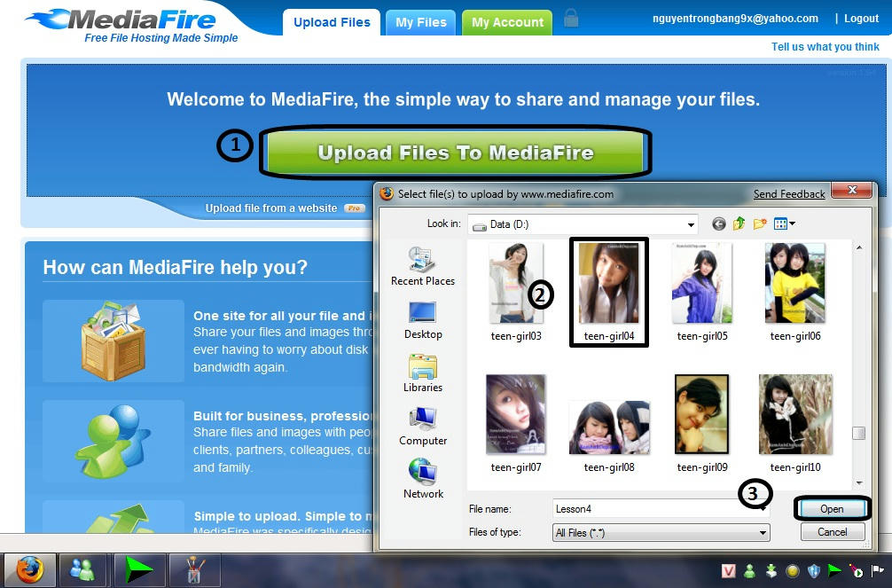Image resolution: width=892 pixels, height=588 pixels.
Task: Open the Upload Files tab
Action: pos(332,23)
